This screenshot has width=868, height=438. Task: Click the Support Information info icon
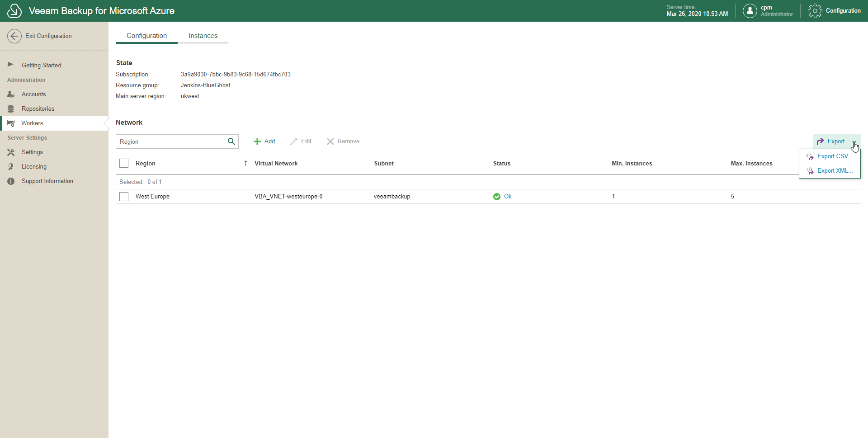pos(11,181)
